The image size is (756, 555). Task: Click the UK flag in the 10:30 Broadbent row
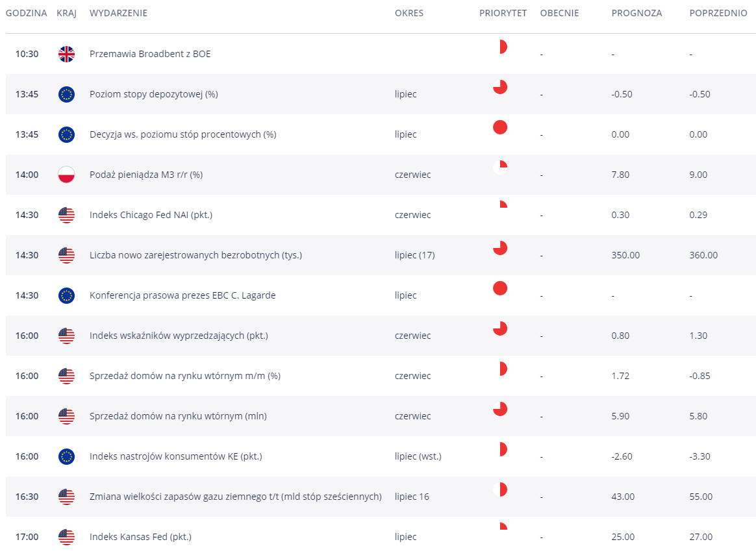tap(66, 54)
